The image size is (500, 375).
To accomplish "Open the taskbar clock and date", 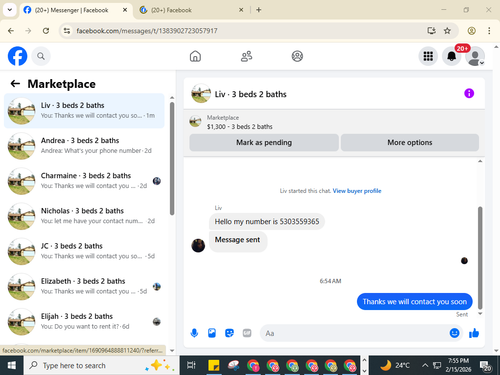I will 458,365.
